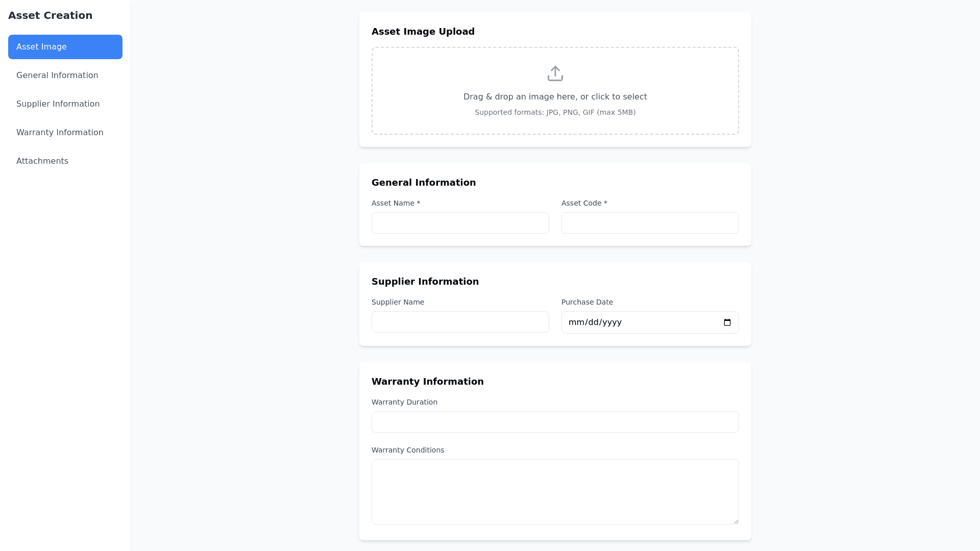980x551 pixels.
Task: Click the Asset Creation sidebar title
Action: (50, 15)
